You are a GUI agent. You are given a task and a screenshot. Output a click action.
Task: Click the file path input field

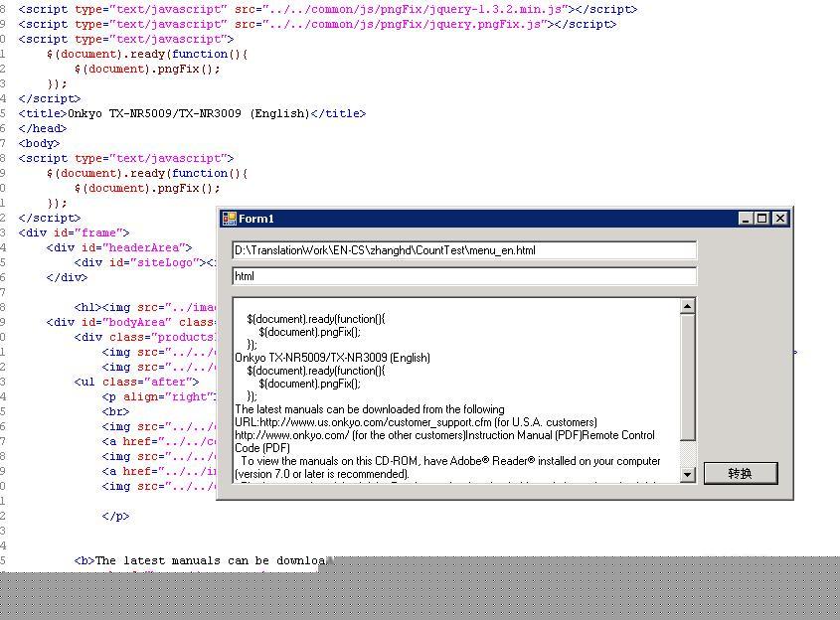pyautogui.click(x=464, y=250)
